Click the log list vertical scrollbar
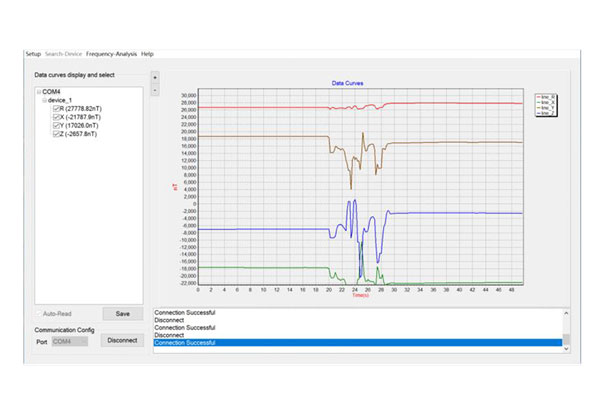 tap(565, 330)
